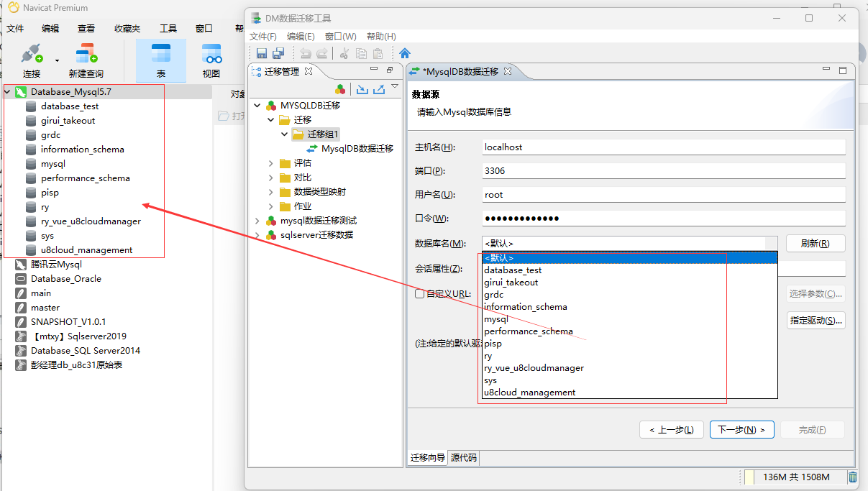Viewport: 868px width, 491px height.
Task: Open the 工具 menu in Navicat
Action: click(x=168, y=29)
